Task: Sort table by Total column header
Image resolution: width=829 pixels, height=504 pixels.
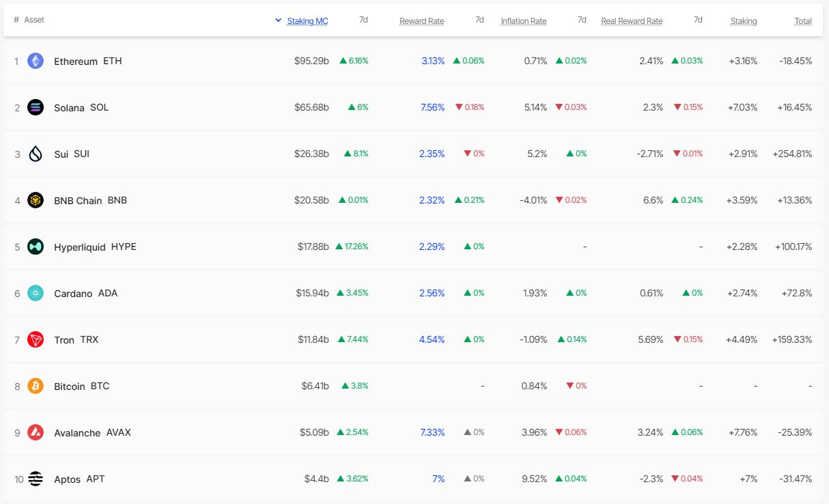Action: (x=803, y=21)
